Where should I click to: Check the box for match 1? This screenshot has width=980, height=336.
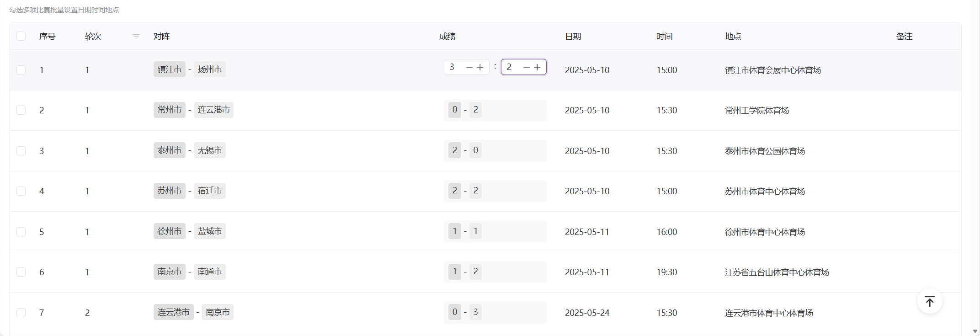(21, 70)
